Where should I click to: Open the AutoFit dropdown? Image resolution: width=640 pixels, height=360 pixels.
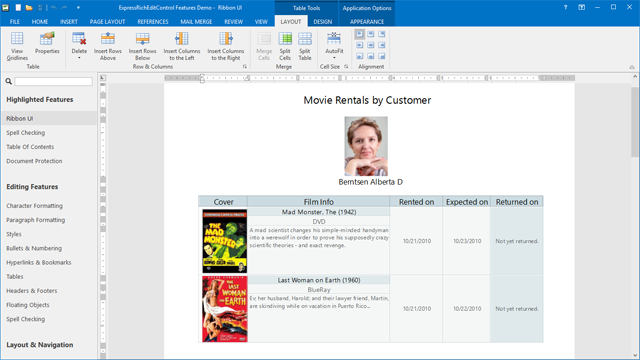[334, 46]
